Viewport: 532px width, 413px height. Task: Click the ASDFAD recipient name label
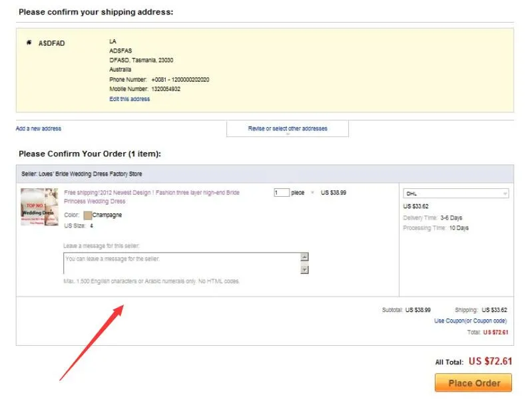coord(52,43)
